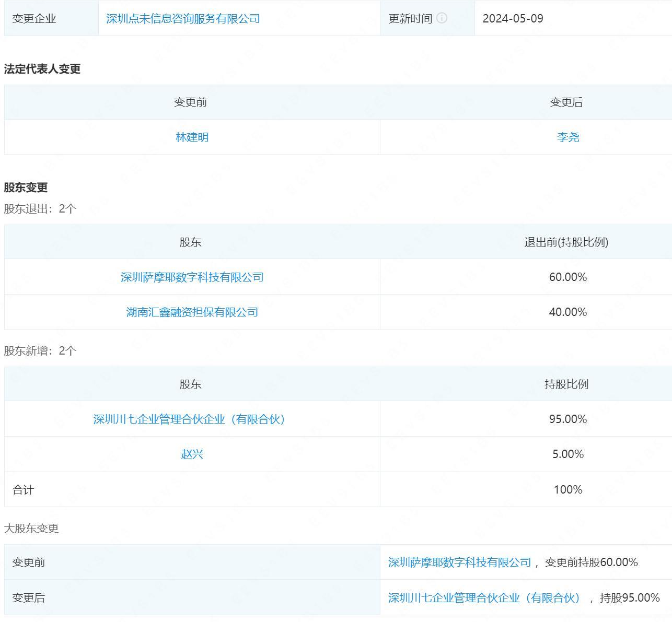
Task: Click the 股东变更 section heading
Action: (x=26, y=187)
